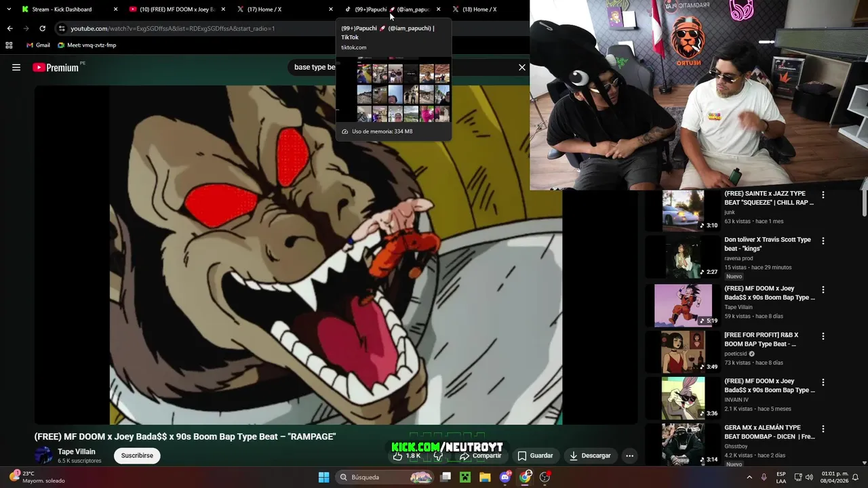Open Task View in the taskbar
Image resolution: width=868 pixels, height=488 pixels.
[x=446, y=477]
